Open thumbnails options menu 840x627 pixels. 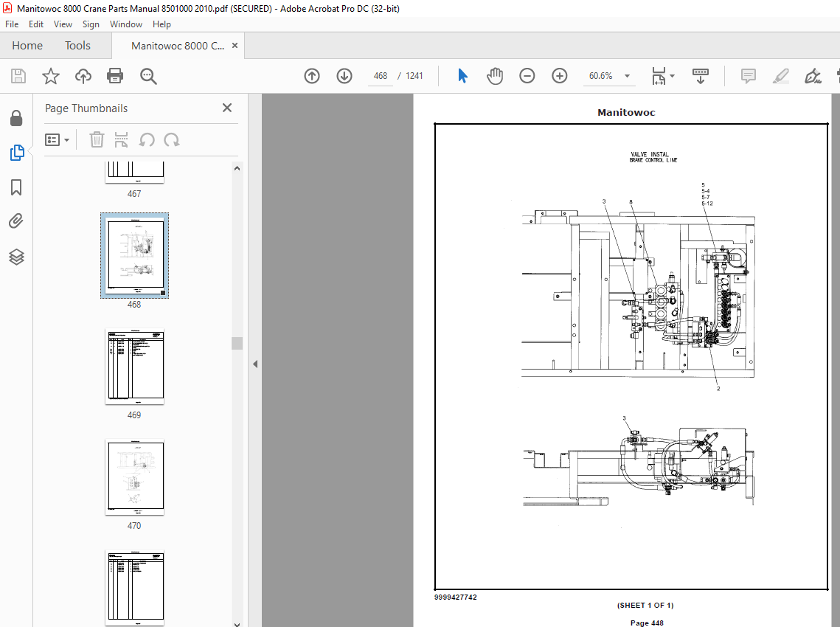(x=58, y=140)
